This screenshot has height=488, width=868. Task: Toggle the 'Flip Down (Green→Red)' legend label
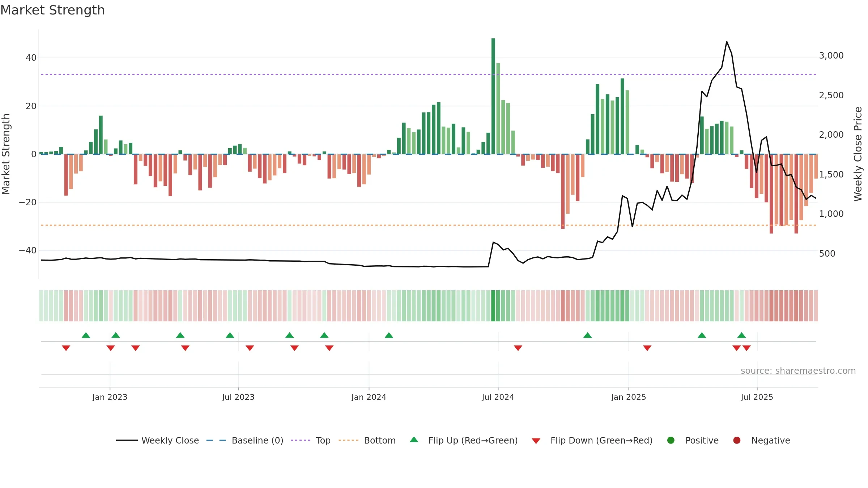[601, 440]
